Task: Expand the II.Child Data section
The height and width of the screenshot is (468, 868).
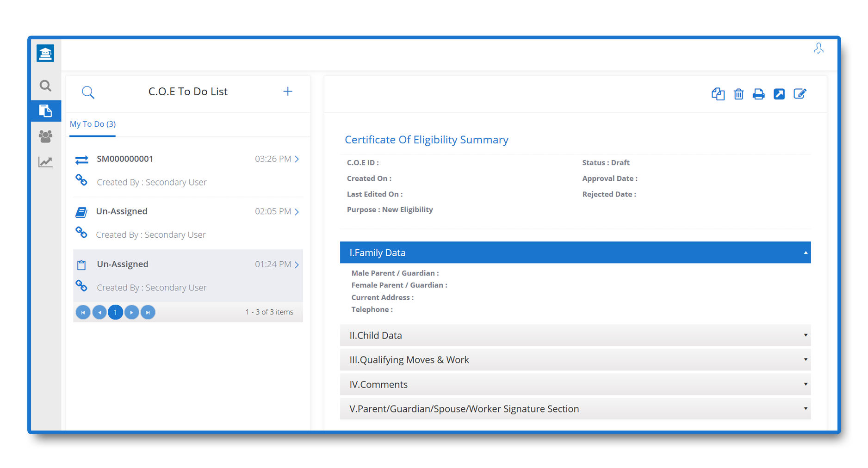Action: [x=575, y=335]
